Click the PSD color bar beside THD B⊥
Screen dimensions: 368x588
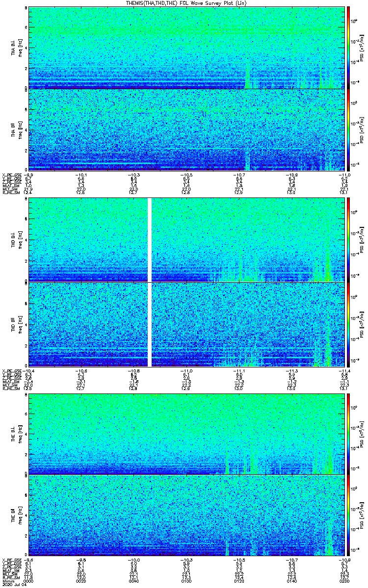[x=348, y=240]
